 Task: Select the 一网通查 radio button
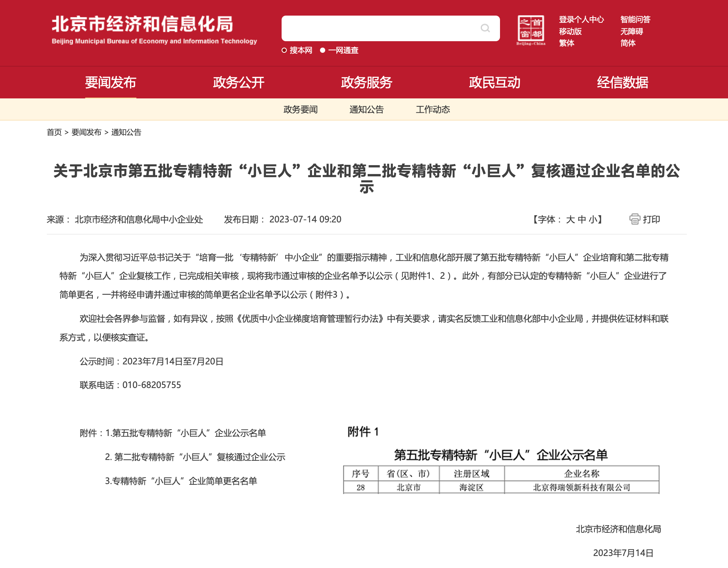coord(322,50)
